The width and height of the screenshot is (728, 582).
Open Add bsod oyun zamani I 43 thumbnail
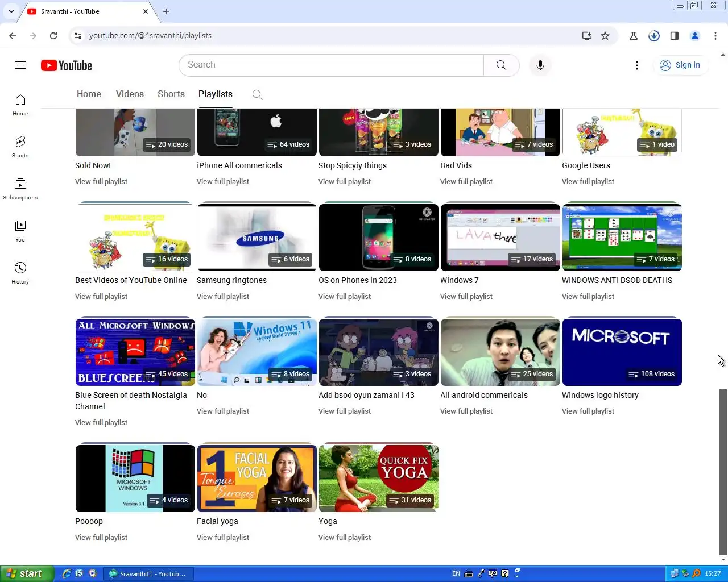tap(379, 352)
